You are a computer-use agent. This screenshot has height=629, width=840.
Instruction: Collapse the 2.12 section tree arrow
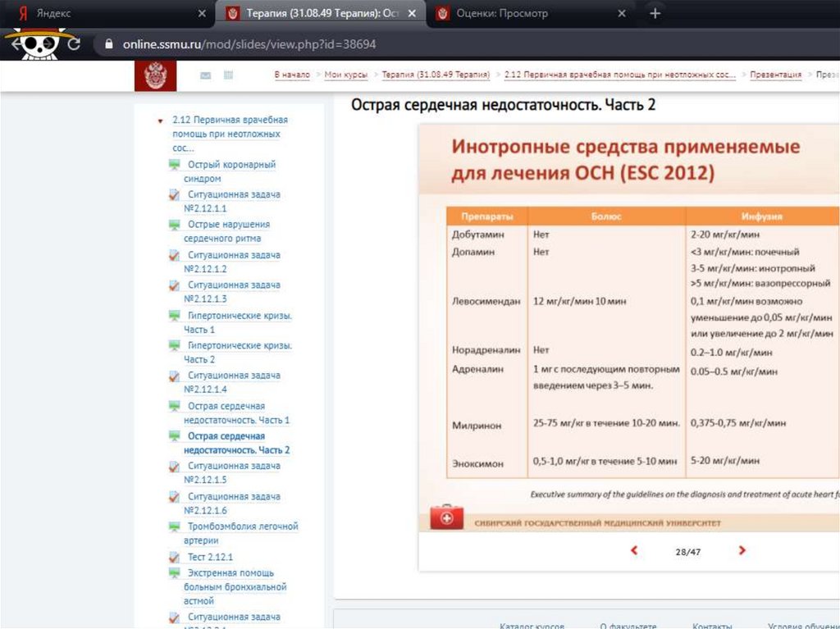161,121
